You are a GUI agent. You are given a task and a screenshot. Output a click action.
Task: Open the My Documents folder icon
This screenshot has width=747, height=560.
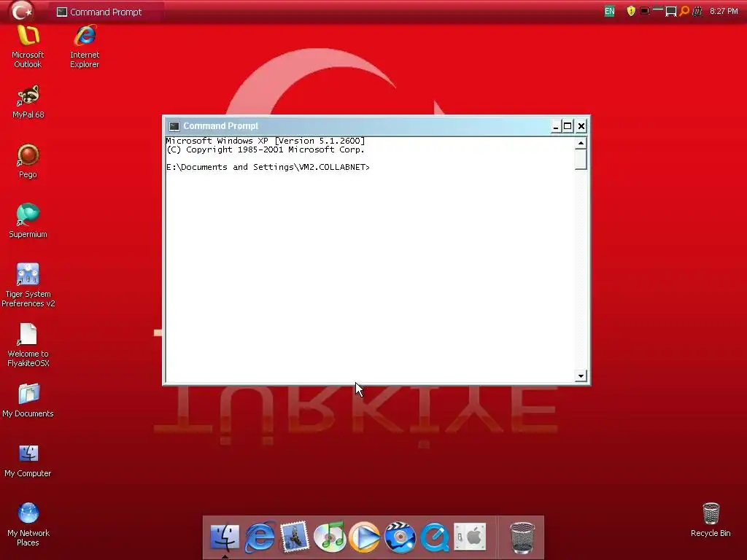[x=28, y=401]
